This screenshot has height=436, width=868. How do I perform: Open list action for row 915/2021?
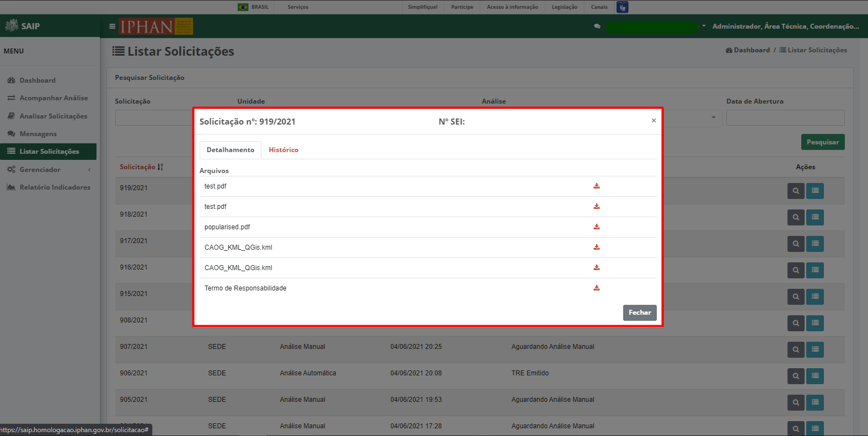click(815, 297)
